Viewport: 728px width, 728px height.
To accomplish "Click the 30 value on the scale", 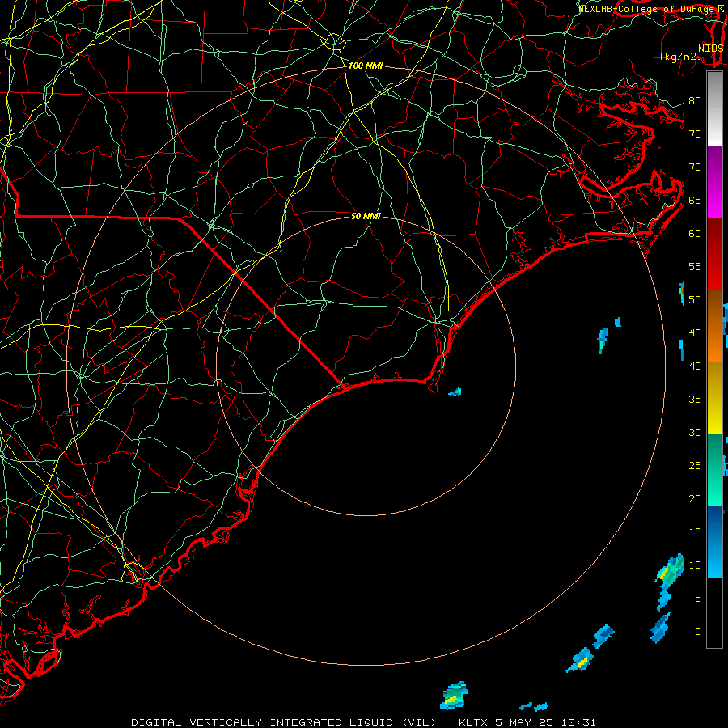I will [x=695, y=432].
